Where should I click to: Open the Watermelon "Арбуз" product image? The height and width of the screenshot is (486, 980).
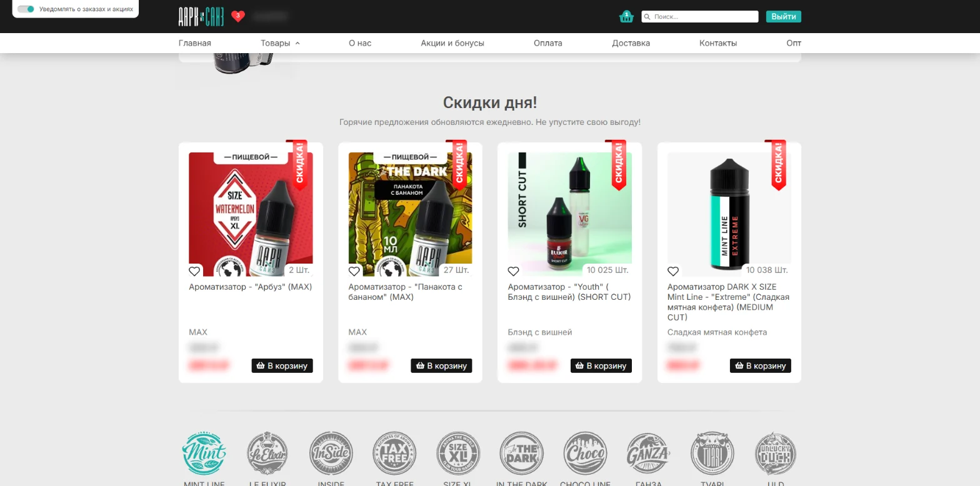[x=251, y=214]
